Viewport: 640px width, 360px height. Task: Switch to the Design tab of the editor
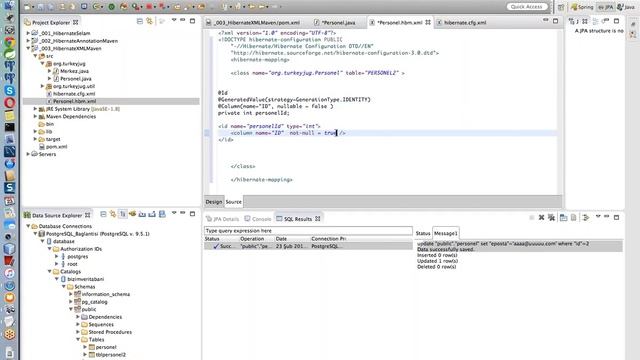[x=213, y=202]
